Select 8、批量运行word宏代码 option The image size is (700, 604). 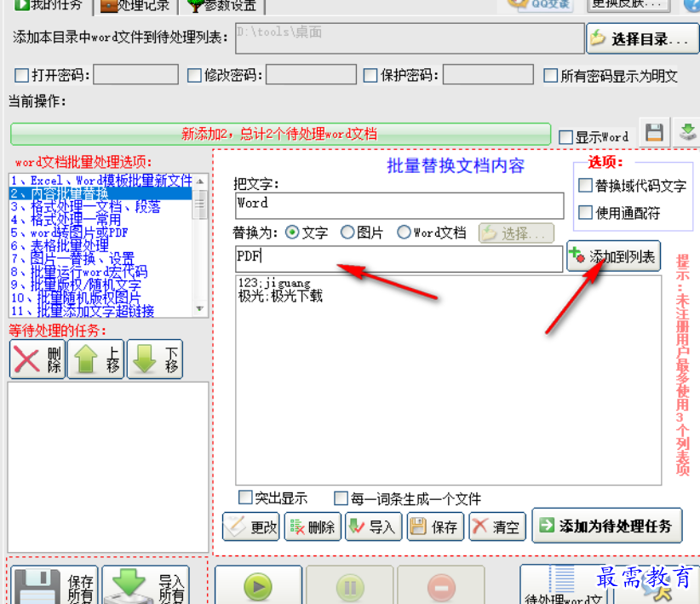(100, 272)
